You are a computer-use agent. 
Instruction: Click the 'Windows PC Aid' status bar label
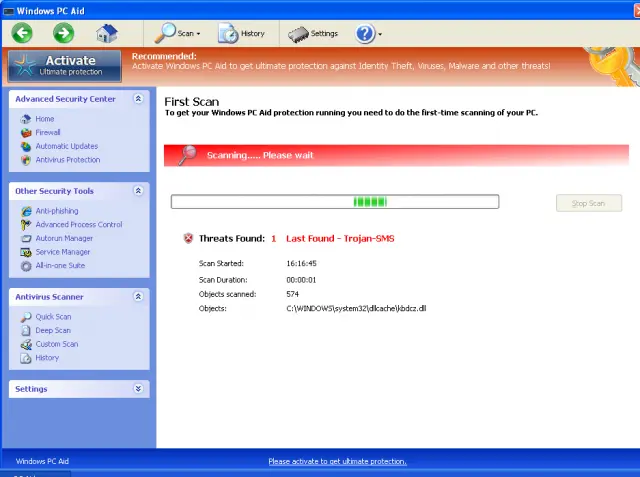click(42, 461)
